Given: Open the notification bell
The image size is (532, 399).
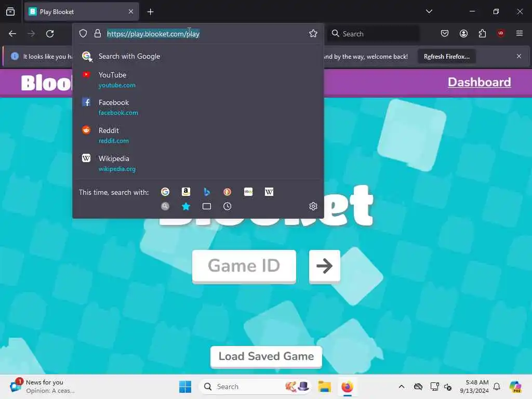Looking at the screenshot, I should pos(497,387).
